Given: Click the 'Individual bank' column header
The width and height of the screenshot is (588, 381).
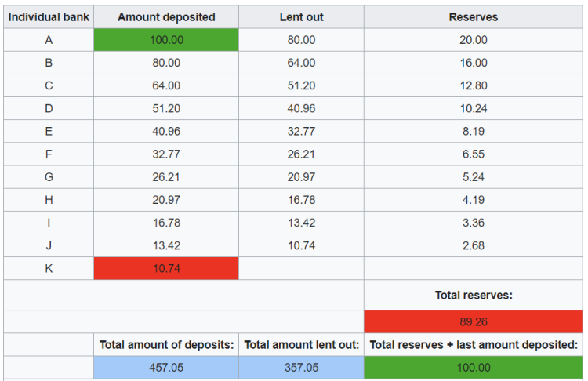Looking at the screenshot, I should (x=49, y=17).
